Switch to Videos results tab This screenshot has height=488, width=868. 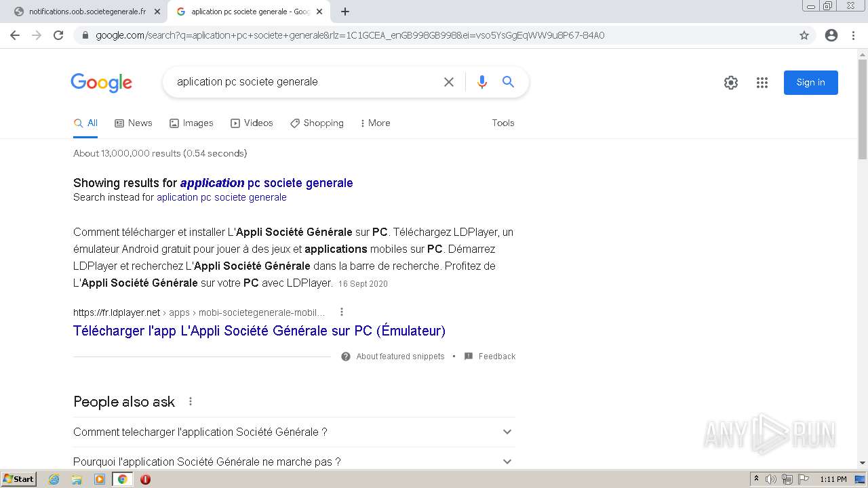tap(252, 123)
